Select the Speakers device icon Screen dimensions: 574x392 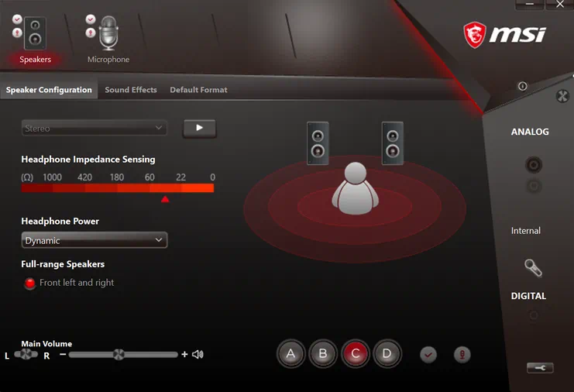point(35,33)
